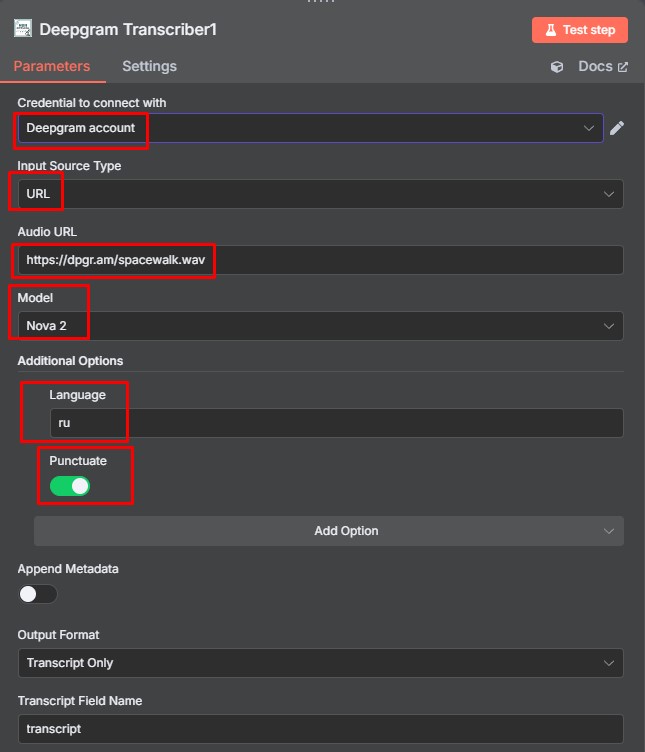This screenshot has width=645, height=752.
Task: Open the Deepgram account credential dropdown
Action: (x=310, y=128)
